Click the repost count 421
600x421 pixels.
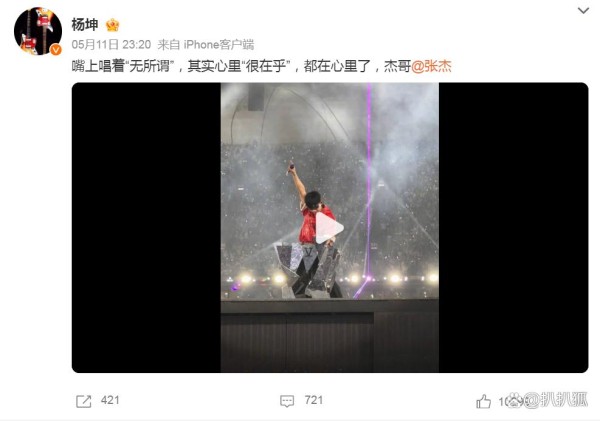(x=110, y=400)
